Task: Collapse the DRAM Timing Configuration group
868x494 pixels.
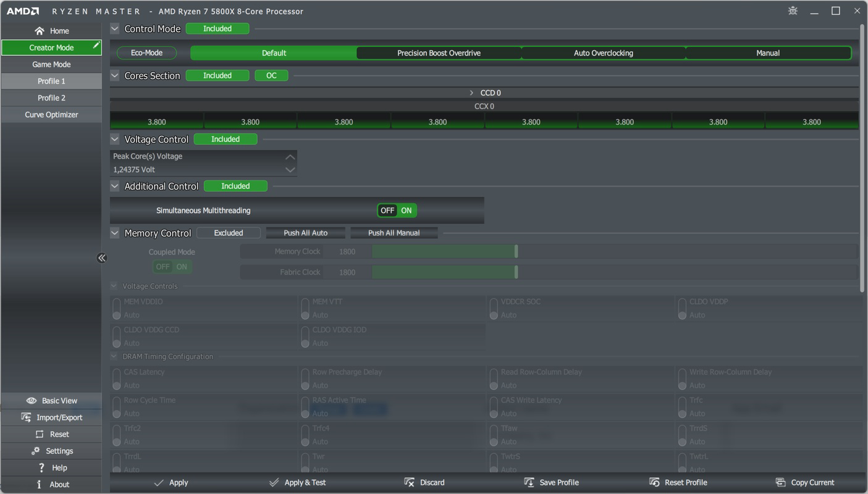Action: [x=114, y=356]
